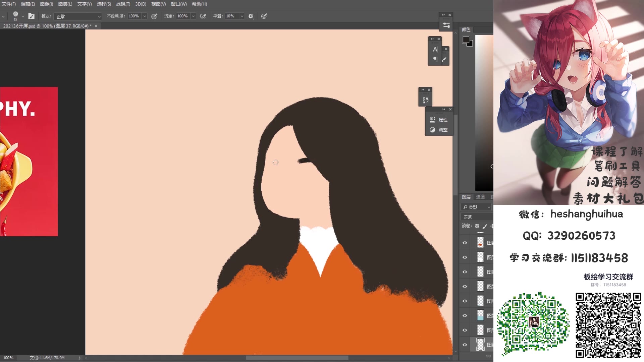The width and height of the screenshot is (644, 362).
Task: Click the horizontal canvas scrollbar
Action: pos(297,358)
